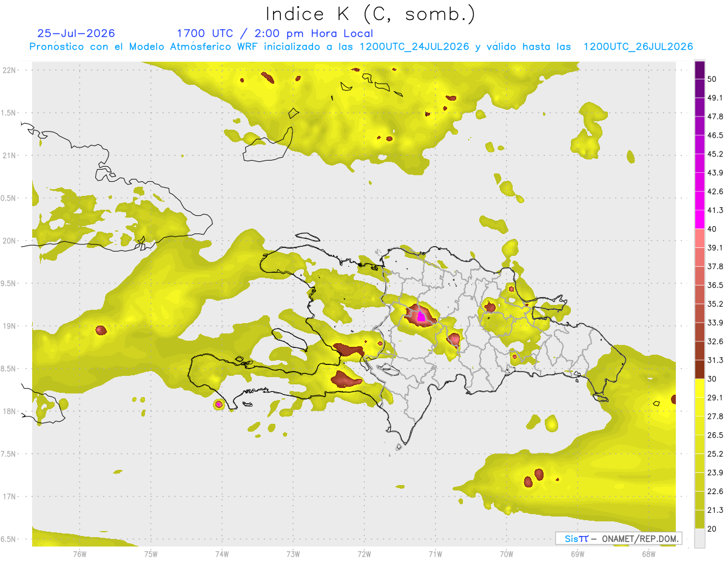
Task: Pick the magenta swatch between 40 and 41.3
Action: 699,219
